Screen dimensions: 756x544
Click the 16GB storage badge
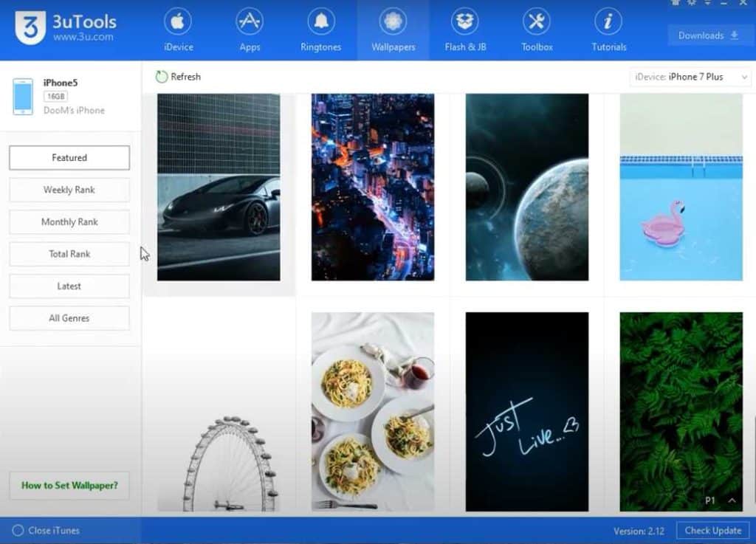pos(56,97)
